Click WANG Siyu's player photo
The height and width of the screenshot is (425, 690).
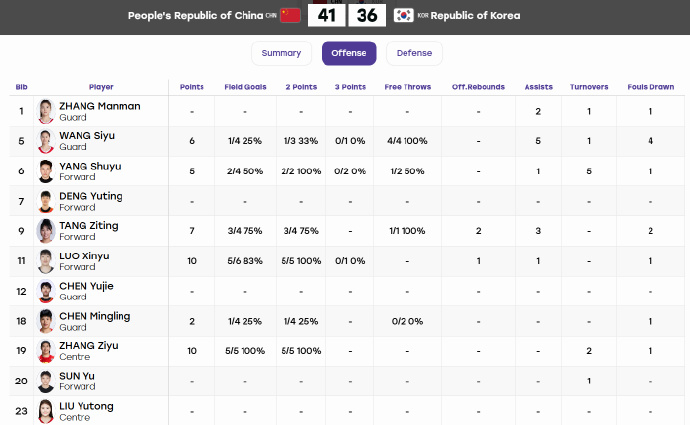click(x=46, y=141)
